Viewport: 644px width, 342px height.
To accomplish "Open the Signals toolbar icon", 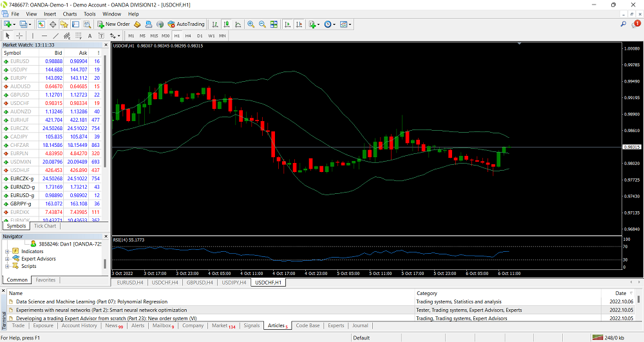I will point(160,24).
